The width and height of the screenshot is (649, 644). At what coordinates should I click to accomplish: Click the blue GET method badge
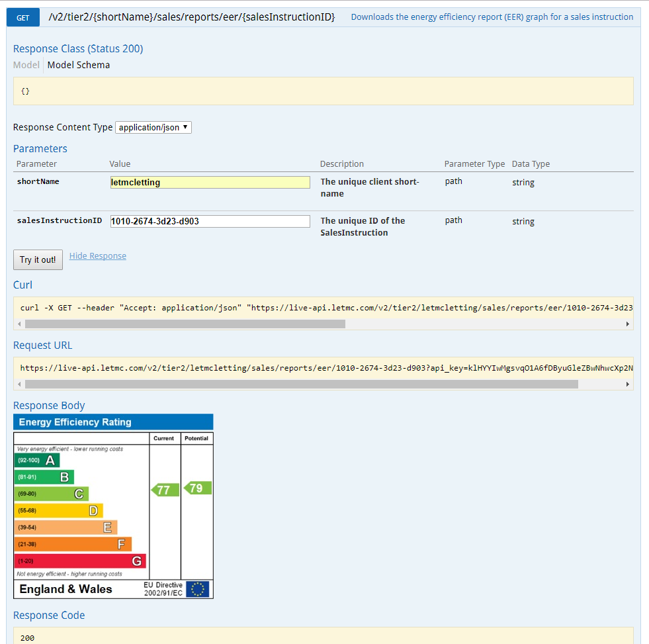(x=22, y=18)
